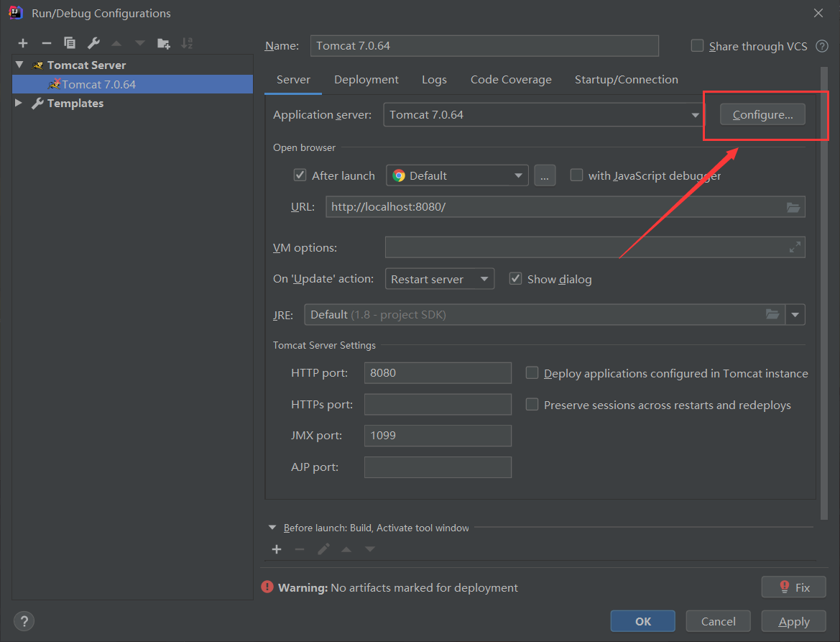Sort configurations alphabetically

tap(187, 43)
